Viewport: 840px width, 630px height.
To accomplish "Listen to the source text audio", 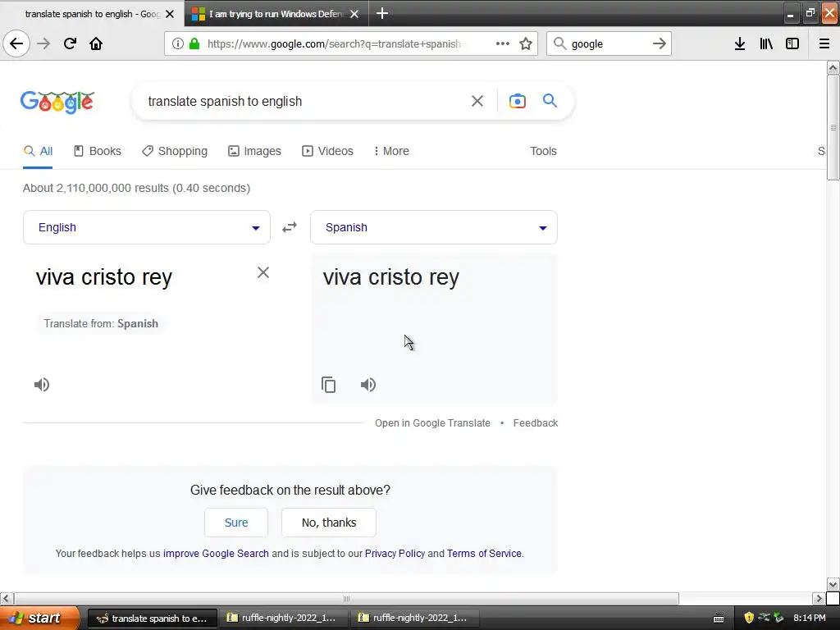I will (42, 385).
